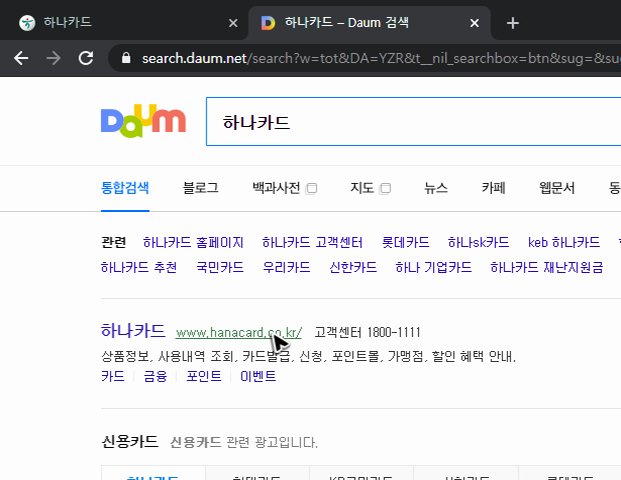Open a new browser tab

[x=512, y=23]
